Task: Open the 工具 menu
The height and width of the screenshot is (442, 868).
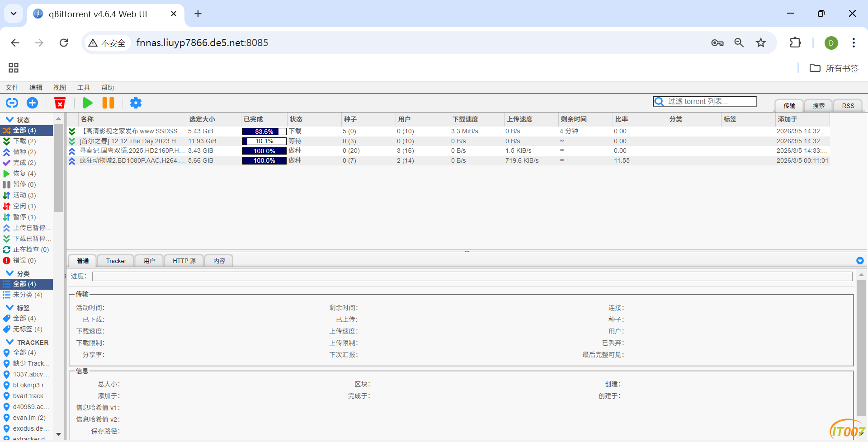Action: pyautogui.click(x=83, y=88)
